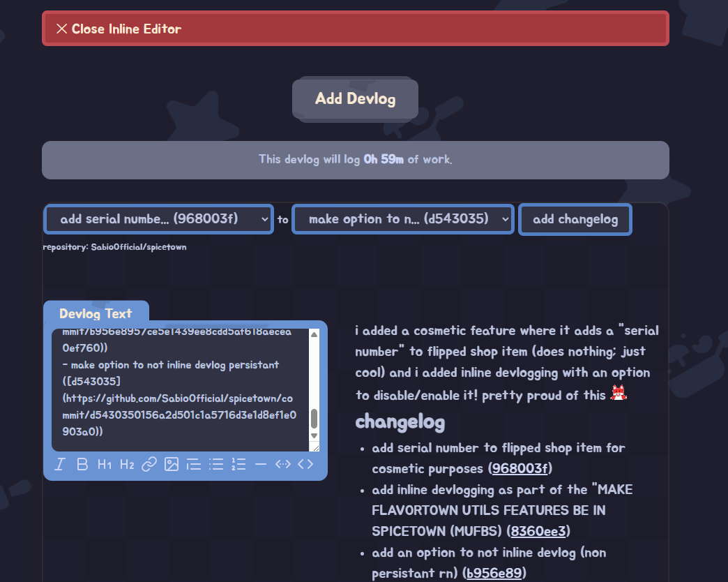Screen dimensions: 728x582
Task: Insert a horizontal rule line
Action: tap(261, 465)
